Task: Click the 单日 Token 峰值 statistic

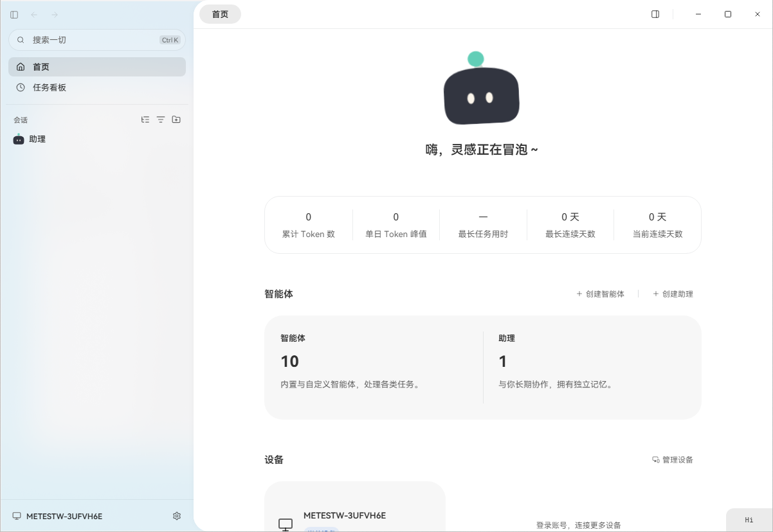Action: pos(396,225)
